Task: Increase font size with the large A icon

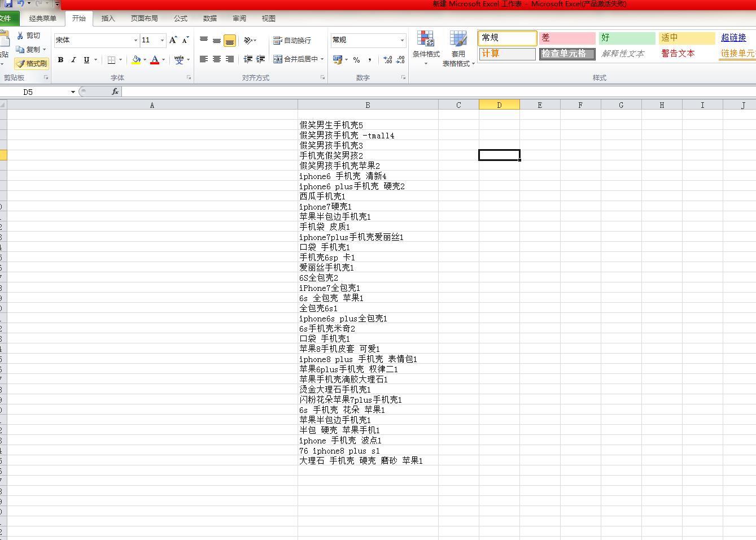Action: pyautogui.click(x=173, y=40)
